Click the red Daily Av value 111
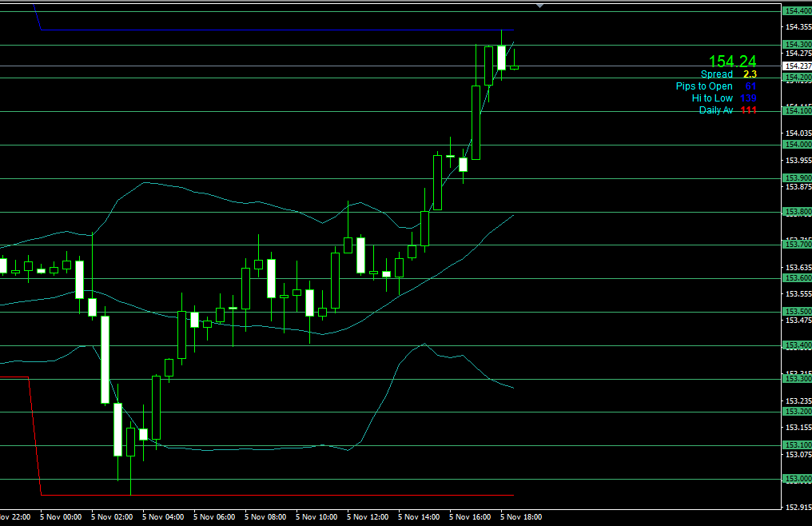The image size is (812, 526). pos(748,110)
